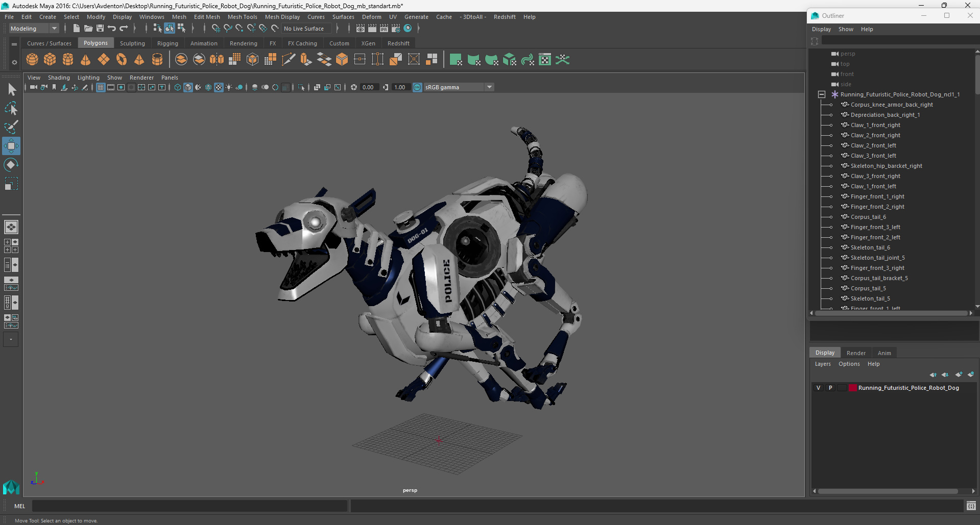The image size is (980, 525).
Task: Toggle use all lights in viewport
Action: [229, 87]
